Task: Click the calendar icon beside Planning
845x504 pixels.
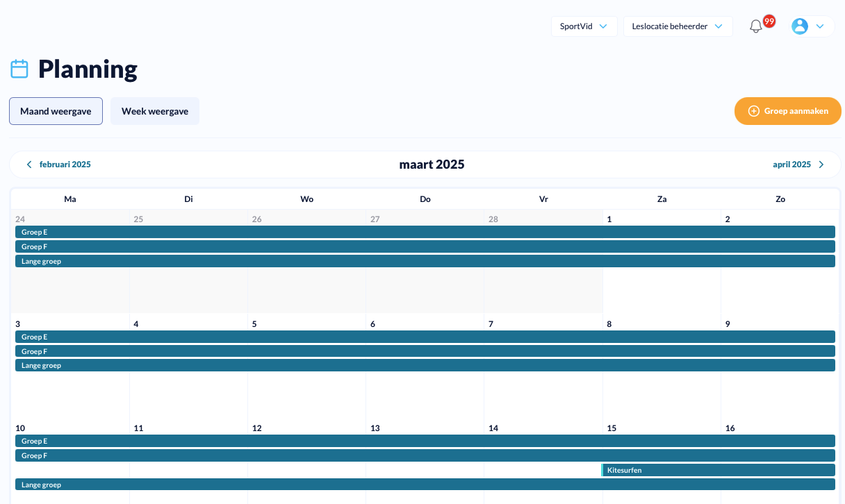Action: click(19, 69)
